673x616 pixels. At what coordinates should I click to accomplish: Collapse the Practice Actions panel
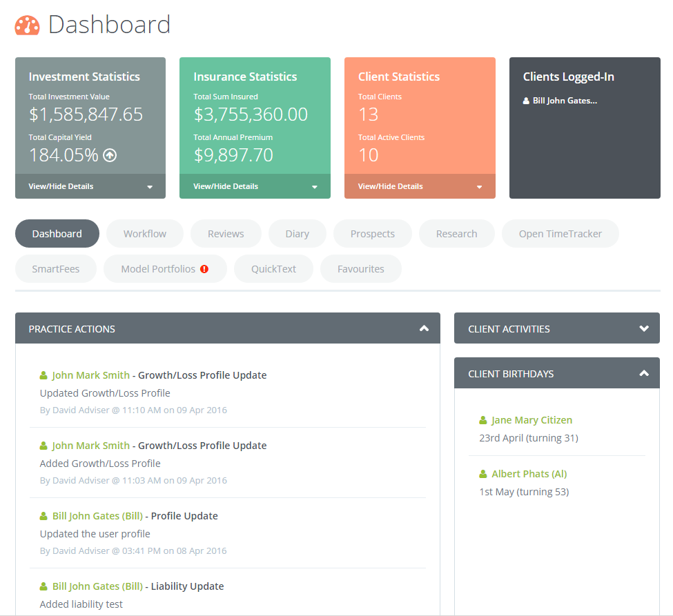coord(424,328)
